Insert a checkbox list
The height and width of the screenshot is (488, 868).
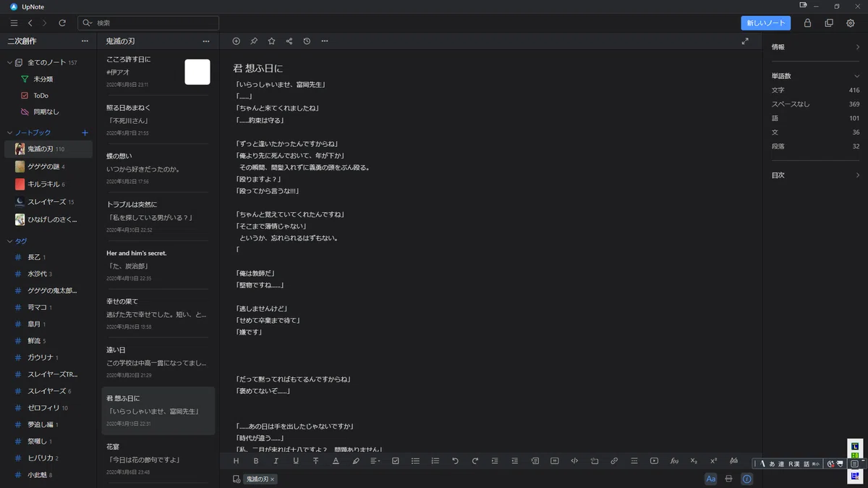(396, 460)
